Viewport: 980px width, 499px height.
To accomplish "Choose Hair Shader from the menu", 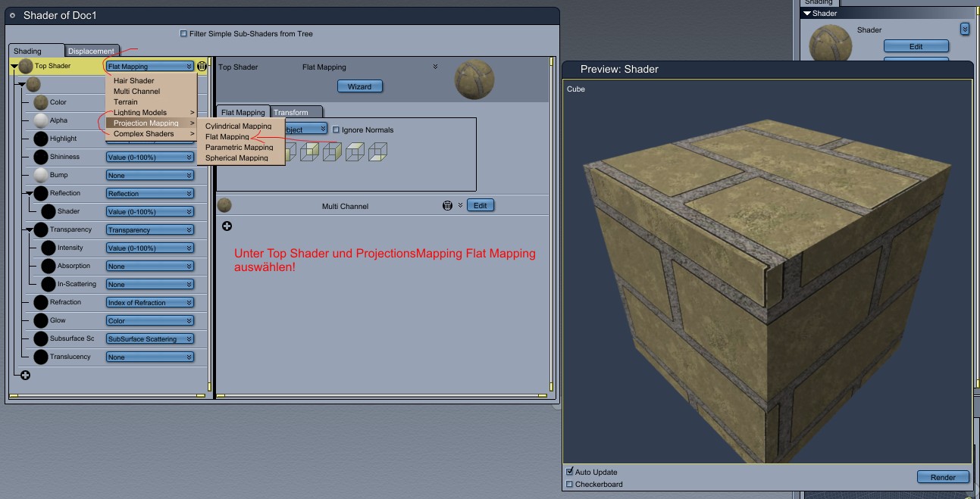I will pos(134,80).
